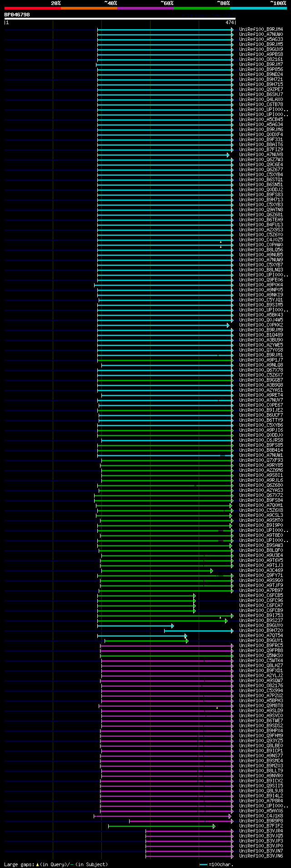Screen dimensions: 291x868
Task: Open hit UniRef100_B9P856
Action: tap(261, 70)
